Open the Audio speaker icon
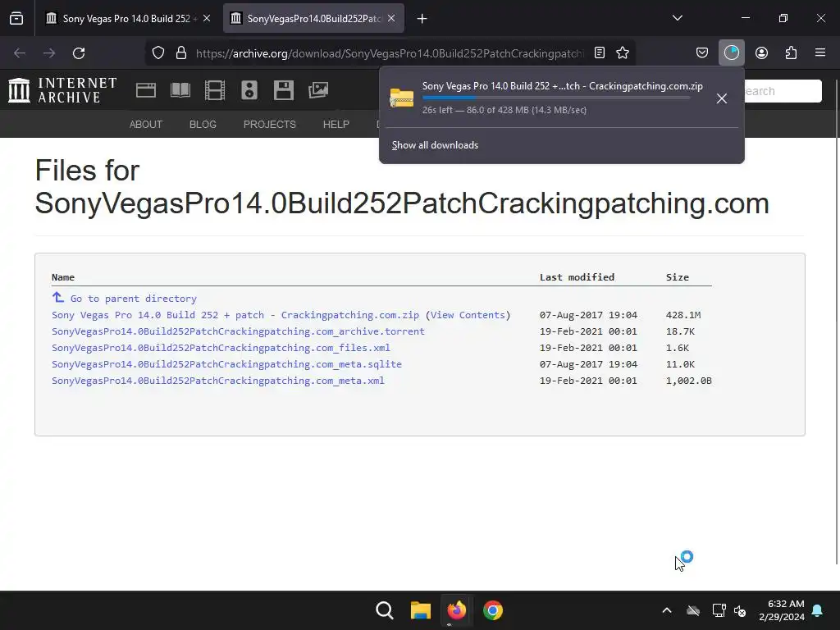The height and width of the screenshot is (630, 840). (249, 90)
